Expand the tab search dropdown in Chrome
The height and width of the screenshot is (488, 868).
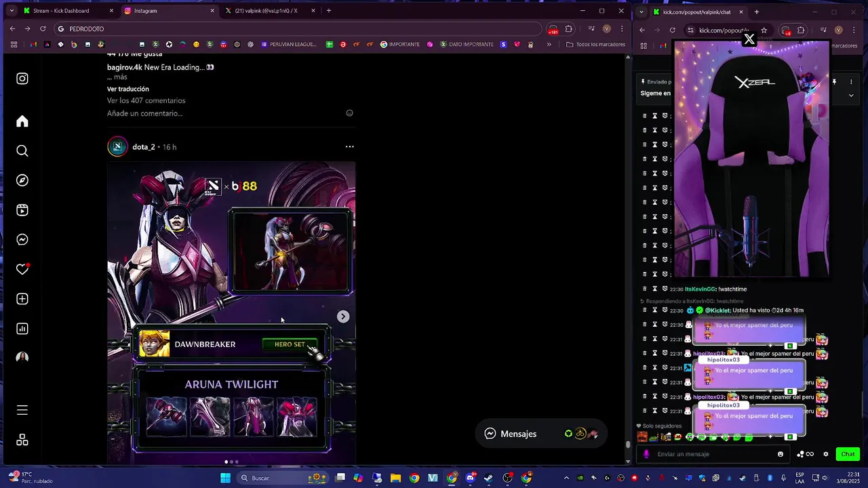[x=11, y=11]
